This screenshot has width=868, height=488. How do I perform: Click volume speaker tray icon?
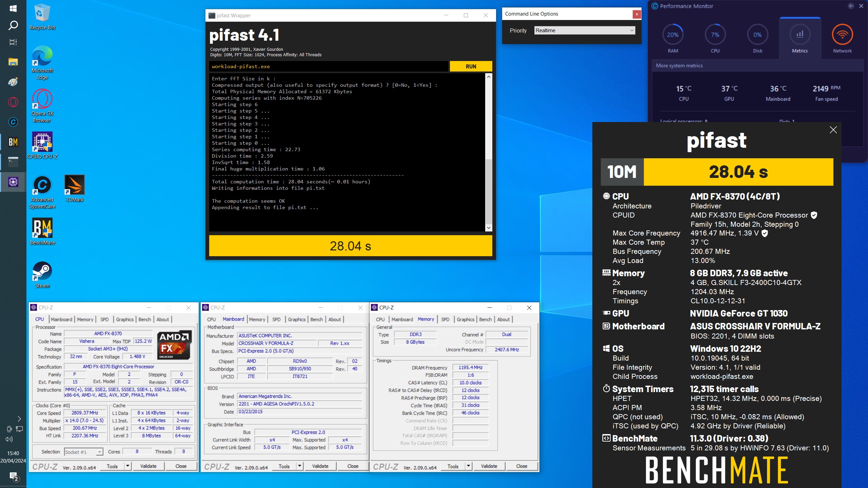coord(9,439)
